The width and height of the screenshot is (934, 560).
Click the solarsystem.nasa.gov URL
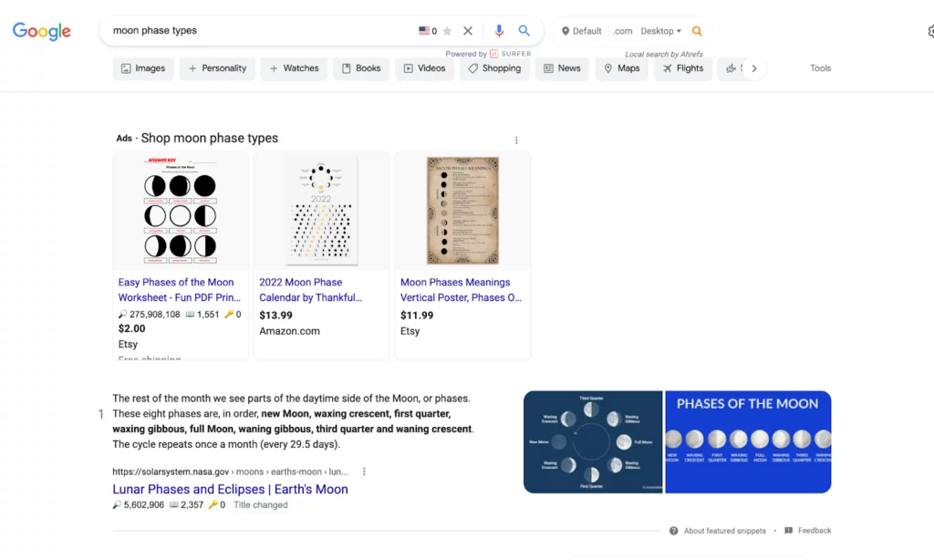pos(230,472)
